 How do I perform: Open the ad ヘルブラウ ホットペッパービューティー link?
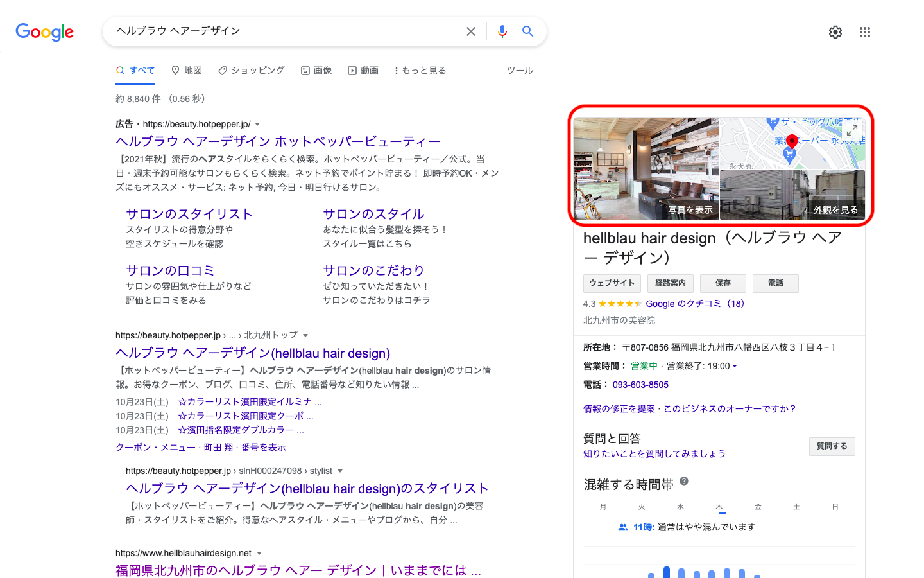[278, 141]
